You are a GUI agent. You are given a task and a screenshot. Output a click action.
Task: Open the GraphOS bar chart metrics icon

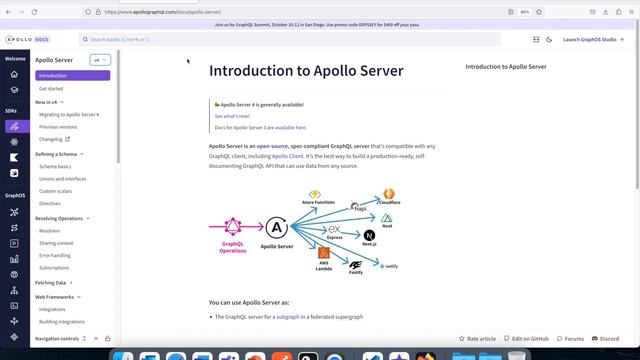[x=14, y=259]
